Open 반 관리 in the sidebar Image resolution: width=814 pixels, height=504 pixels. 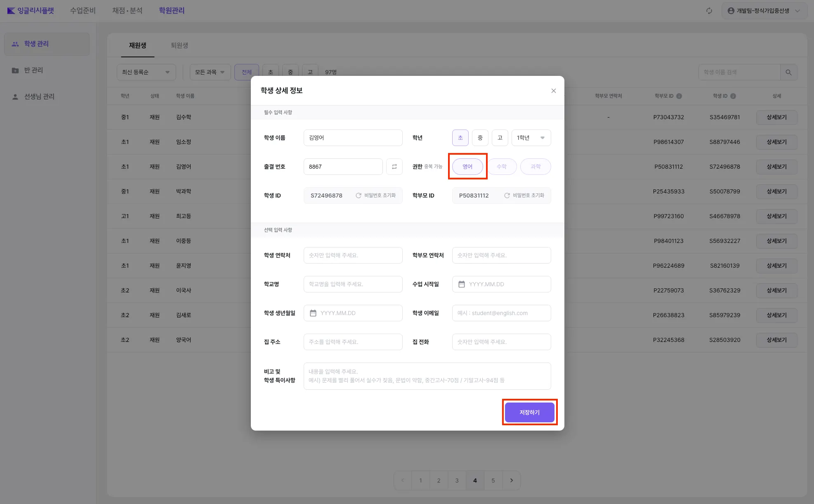33,70
